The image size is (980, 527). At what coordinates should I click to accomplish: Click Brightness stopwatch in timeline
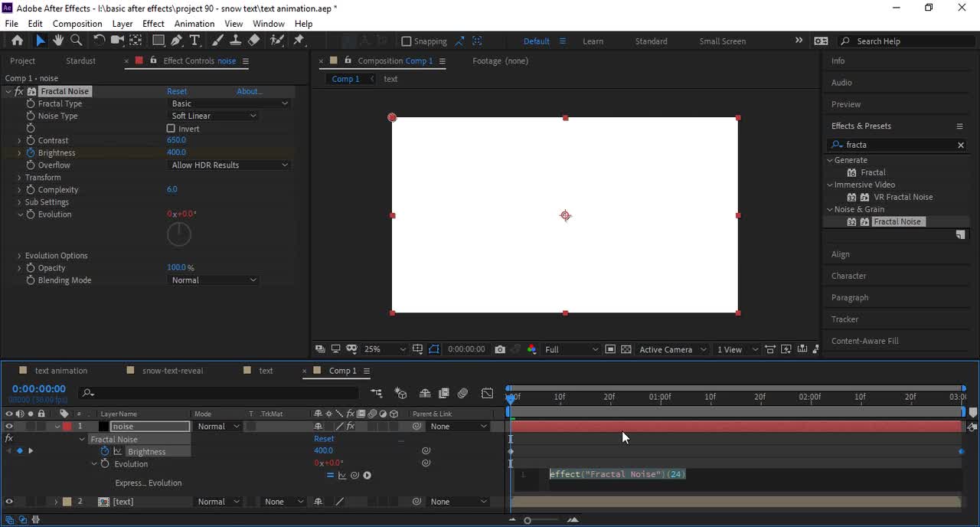point(105,451)
